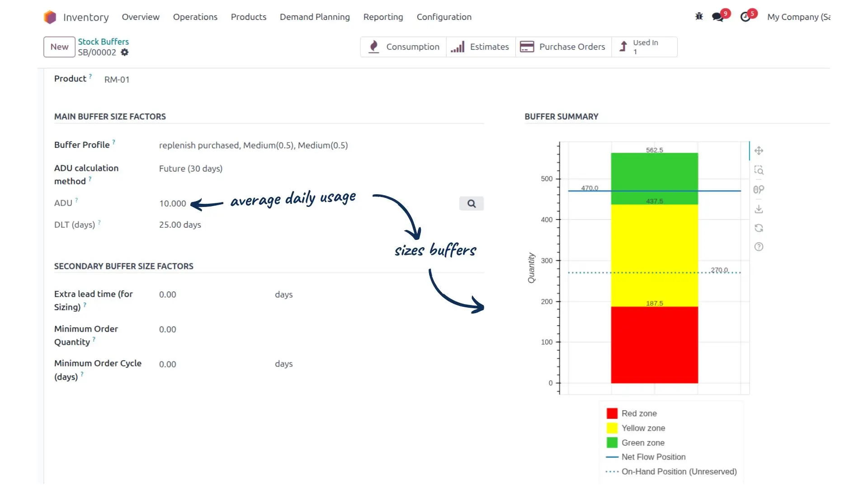Open the debug bug icon
868x488 pixels.
click(699, 17)
